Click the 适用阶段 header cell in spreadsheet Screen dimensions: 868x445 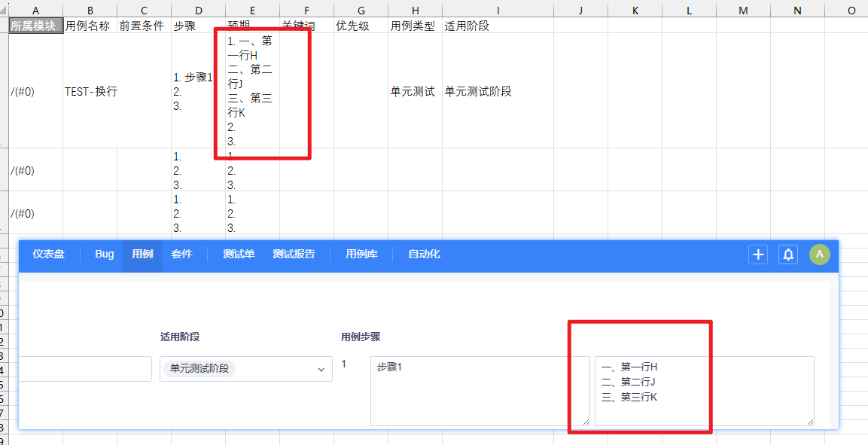[x=498, y=26]
